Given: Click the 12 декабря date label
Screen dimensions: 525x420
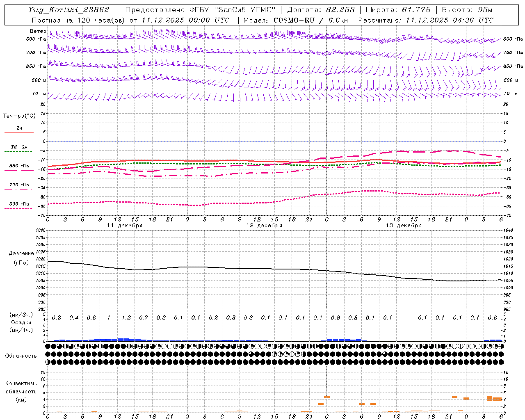Looking at the screenshot, I should [x=264, y=226].
